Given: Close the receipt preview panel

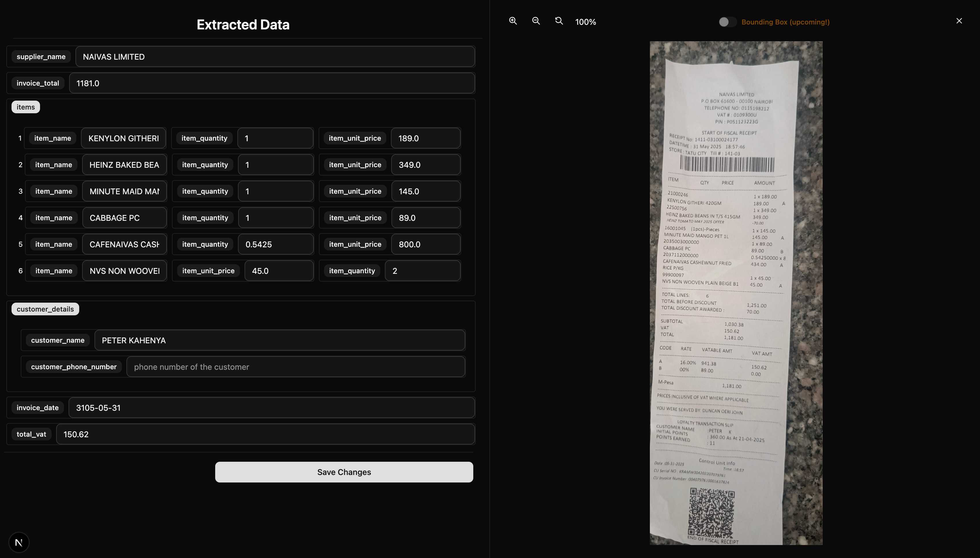Looking at the screenshot, I should point(959,21).
